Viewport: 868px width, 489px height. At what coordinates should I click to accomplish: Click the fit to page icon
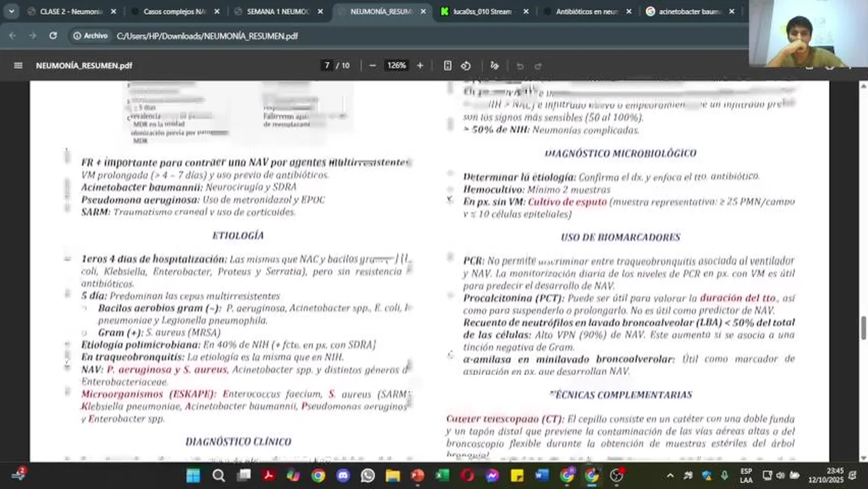(448, 65)
